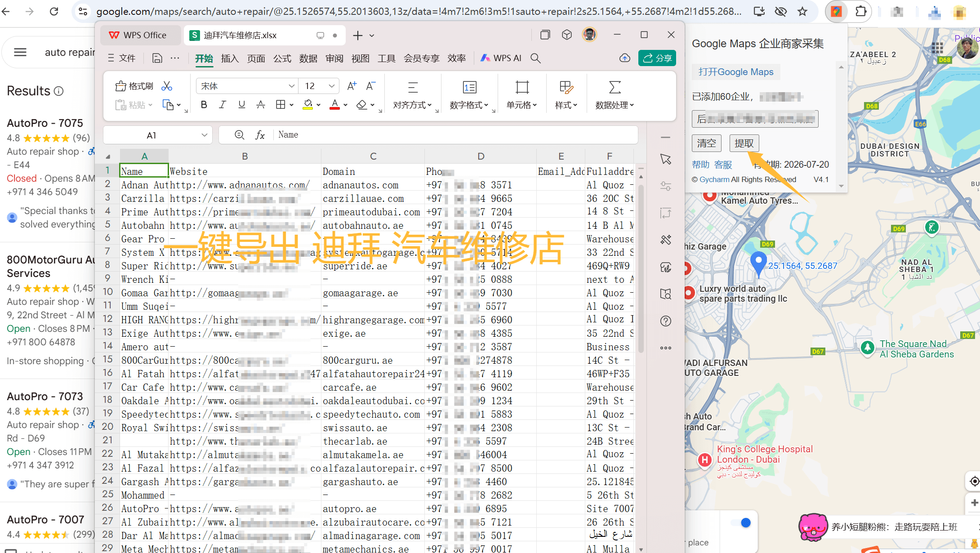Toggle Underline formatting in WPS toolbar
980x553 pixels.
click(x=242, y=105)
